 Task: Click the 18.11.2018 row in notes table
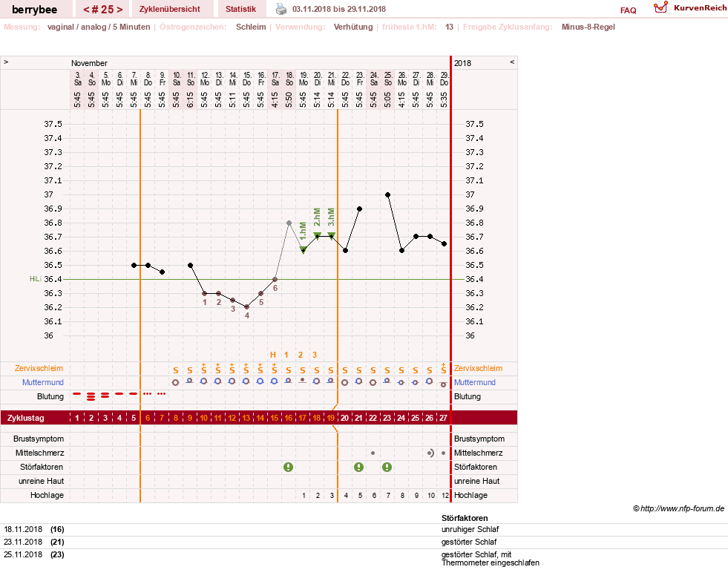(364, 529)
